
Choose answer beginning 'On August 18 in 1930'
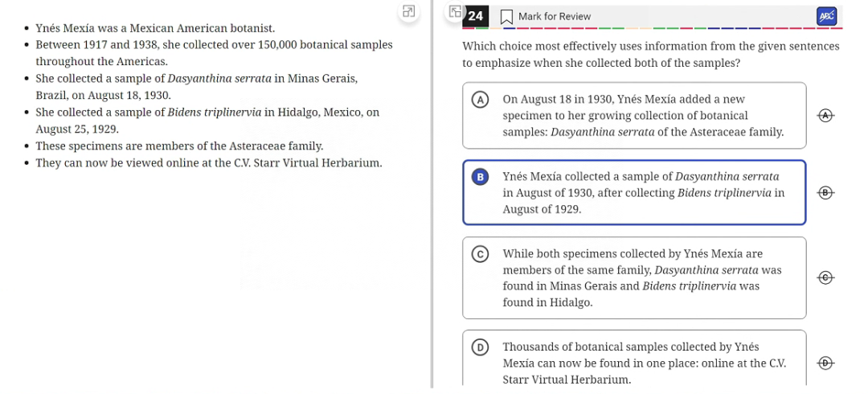pyautogui.click(x=634, y=115)
